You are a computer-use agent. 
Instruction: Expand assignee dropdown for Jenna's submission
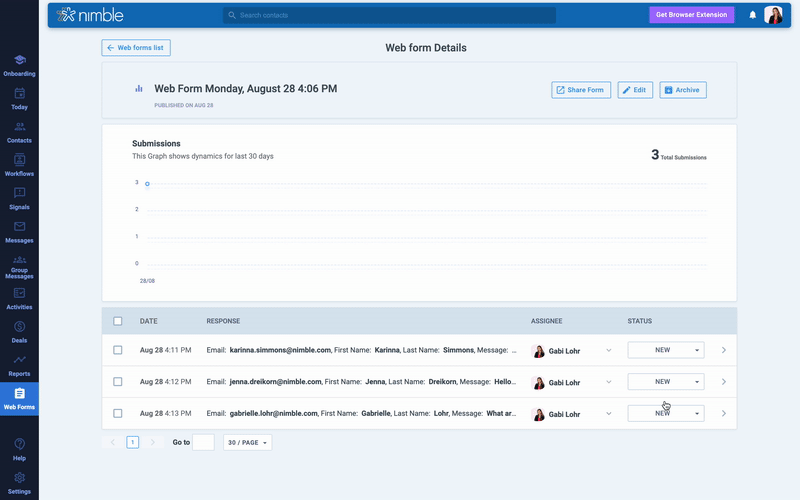pos(608,382)
